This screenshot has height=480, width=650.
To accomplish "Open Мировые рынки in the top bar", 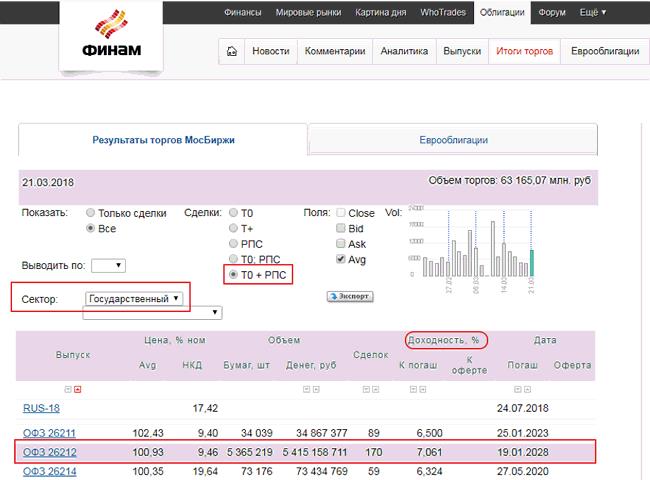I will [x=308, y=12].
